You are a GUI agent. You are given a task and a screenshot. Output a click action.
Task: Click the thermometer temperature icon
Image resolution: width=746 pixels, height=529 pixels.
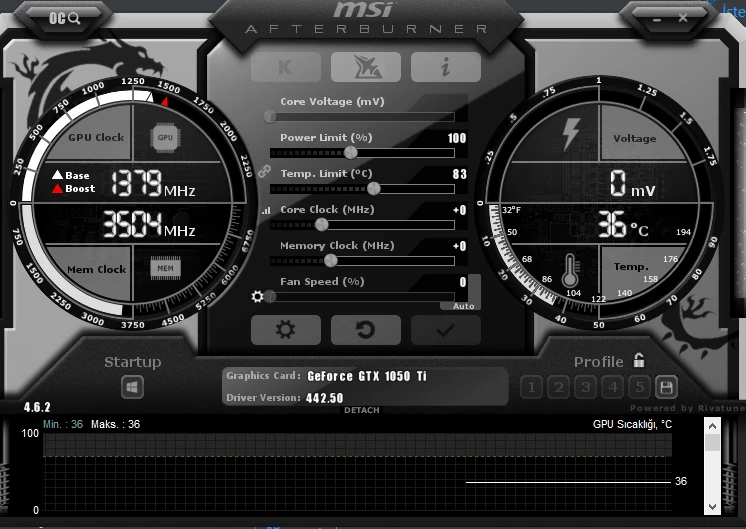click(570, 270)
